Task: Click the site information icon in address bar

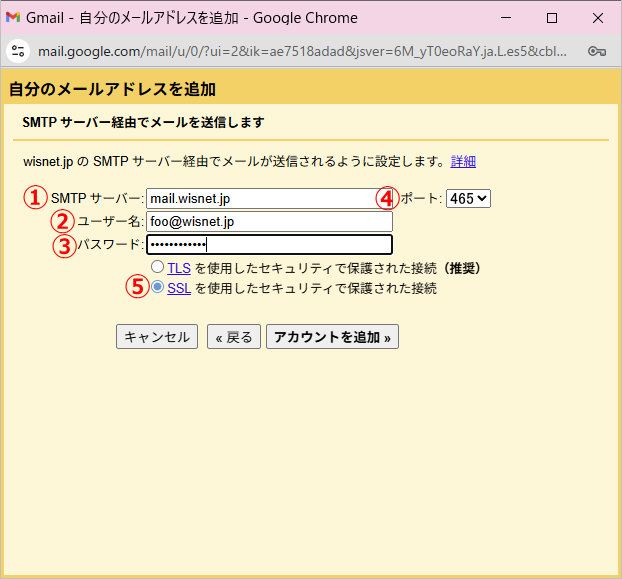Action: [18, 51]
